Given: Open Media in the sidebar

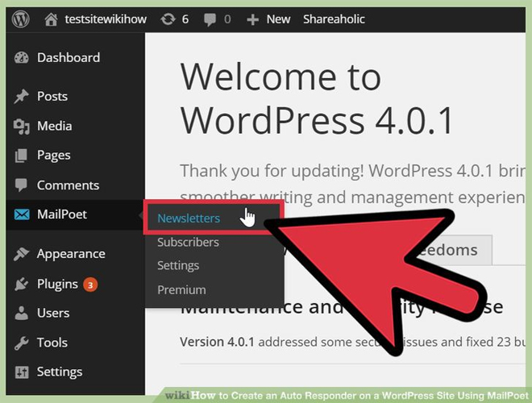Looking at the screenshot, I should coord(54,127).
